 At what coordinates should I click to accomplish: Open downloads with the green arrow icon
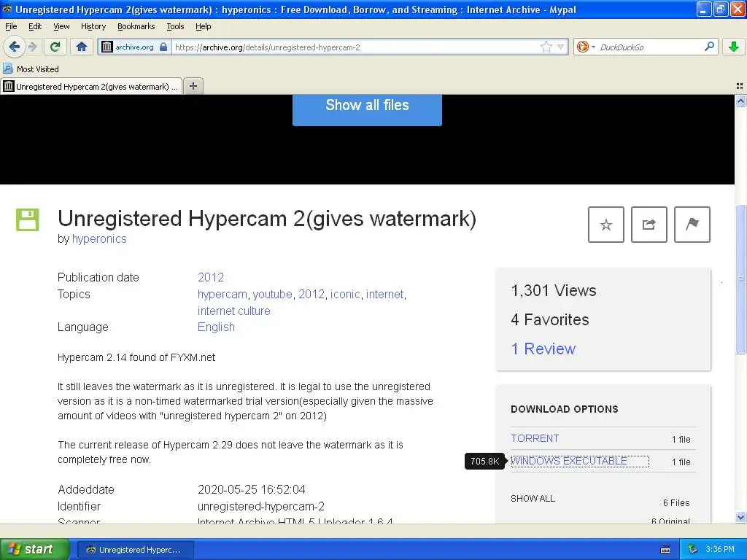pyautogui.click(x=734, y=47)
